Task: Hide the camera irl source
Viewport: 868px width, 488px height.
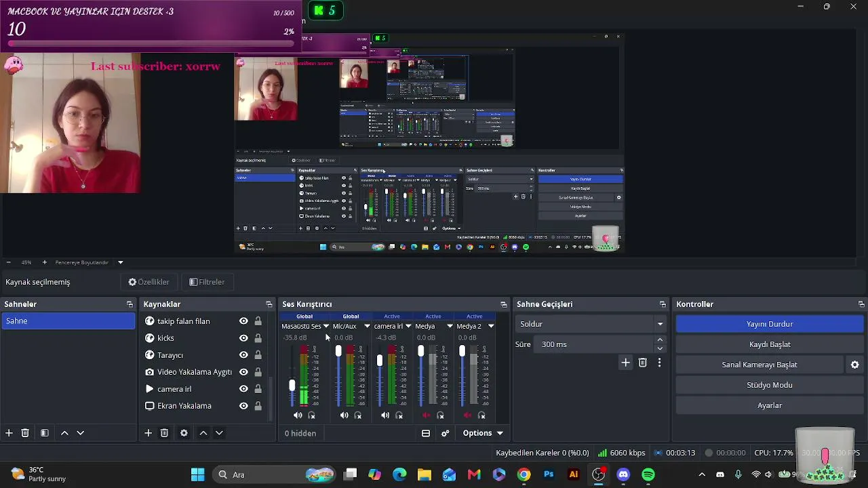Action: [x=243, y=389]
